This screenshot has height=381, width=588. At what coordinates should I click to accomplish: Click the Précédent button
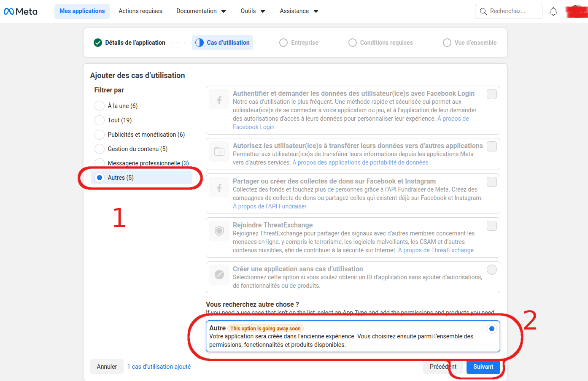(x=443, y=367)
